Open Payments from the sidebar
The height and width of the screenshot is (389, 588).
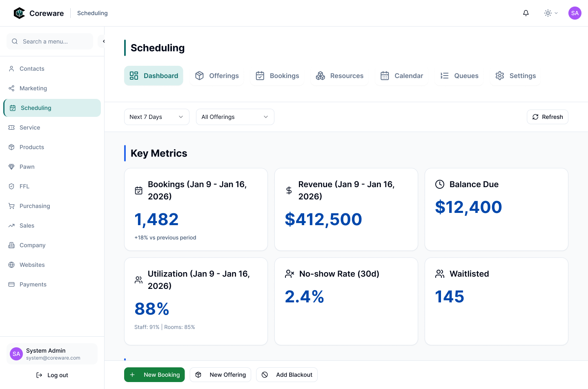(x=33, y=284)
